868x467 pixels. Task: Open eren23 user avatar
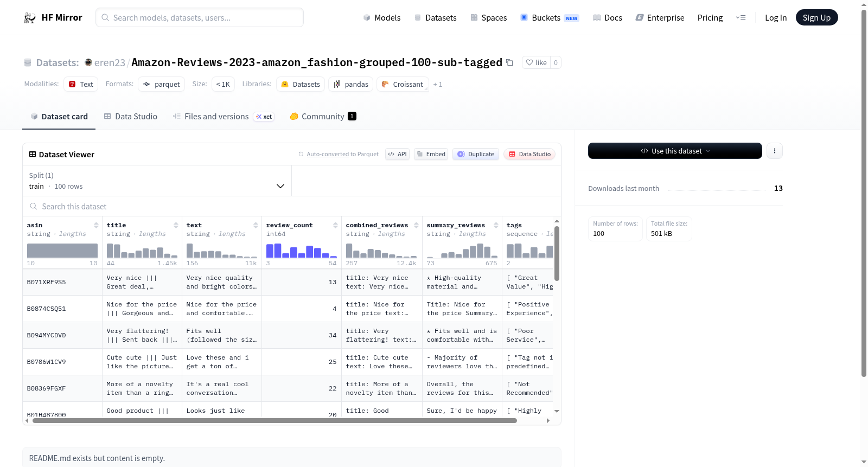click(x=88, y=62)
